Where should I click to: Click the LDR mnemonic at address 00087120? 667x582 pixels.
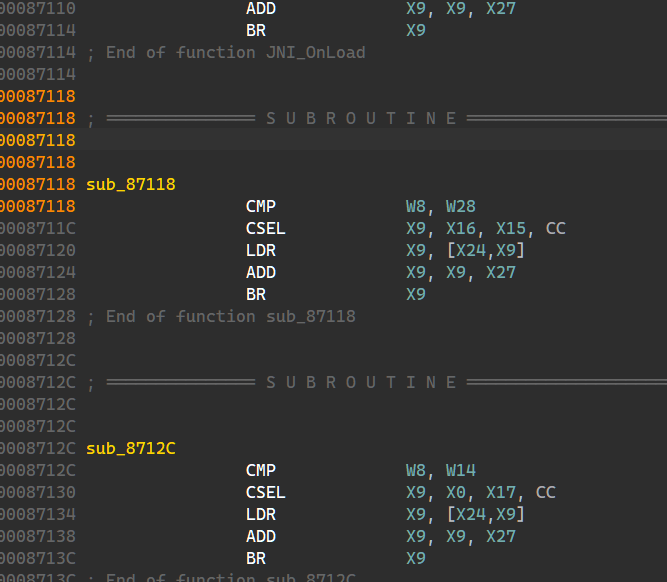click(261, 250)
